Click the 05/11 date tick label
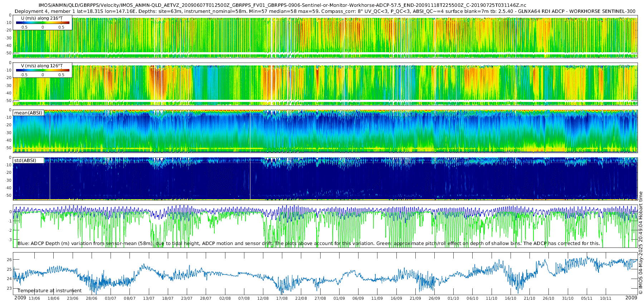 (x=586, y=298)
